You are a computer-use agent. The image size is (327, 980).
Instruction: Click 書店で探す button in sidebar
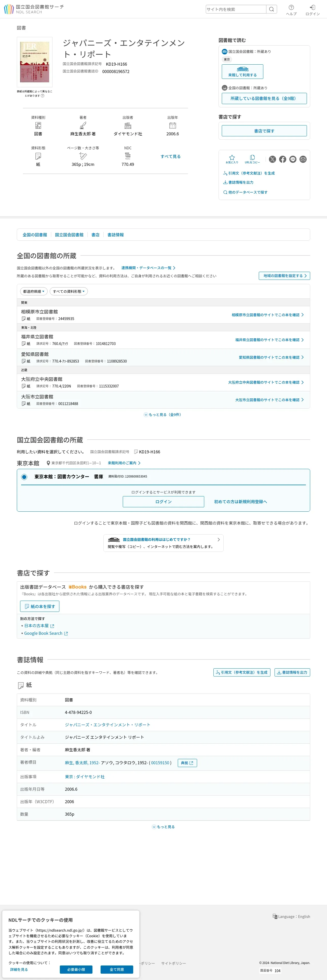click(x=264, y=131)
